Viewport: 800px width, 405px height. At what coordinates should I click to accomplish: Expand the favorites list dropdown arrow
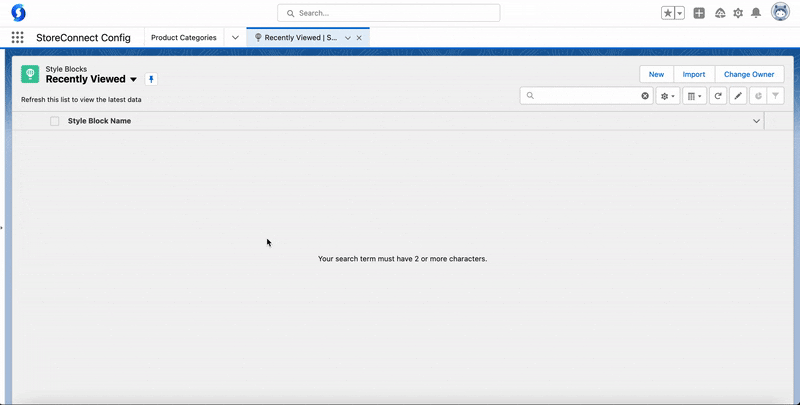click(x=680, y=13)
